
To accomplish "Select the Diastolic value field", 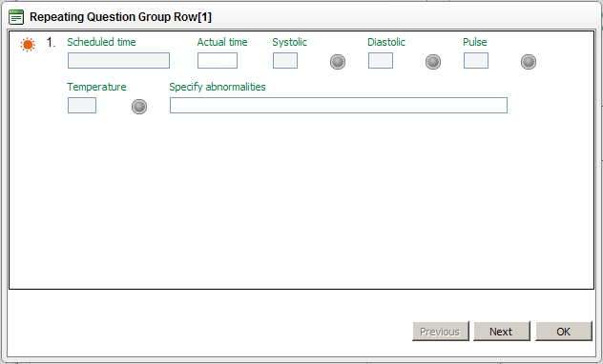I will [381, 61].
